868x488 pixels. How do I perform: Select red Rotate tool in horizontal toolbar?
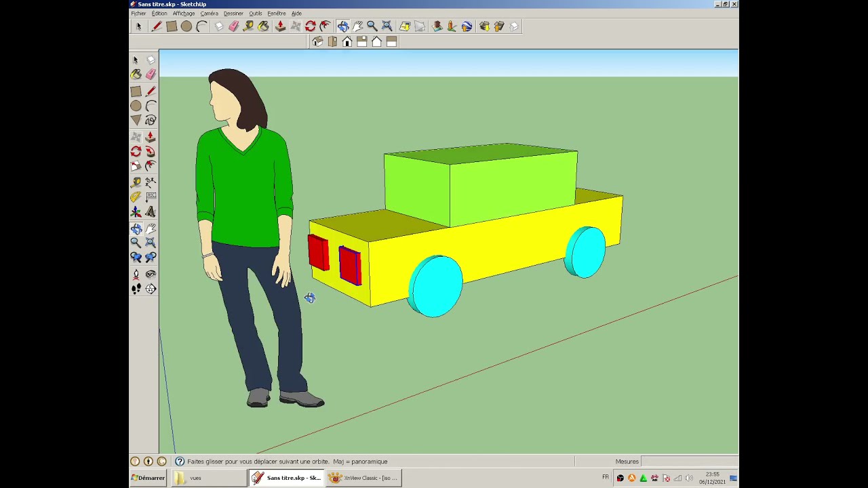[311, 26]
